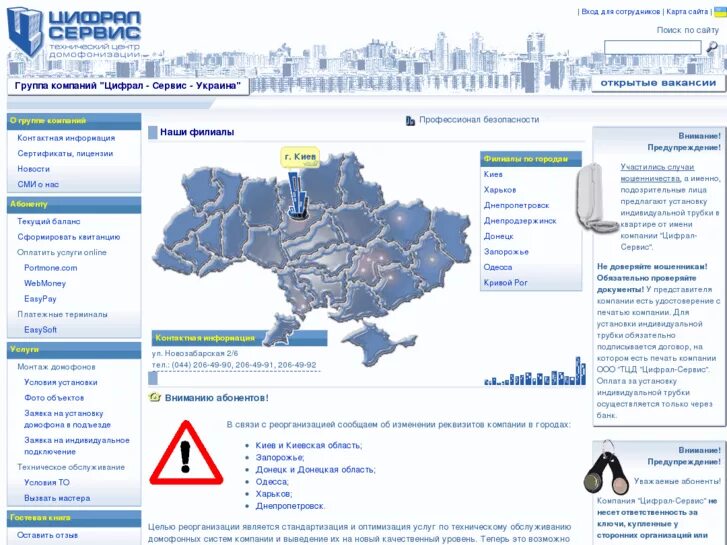Viewport: 727px width, 545px height.
Task: Open the открытые вакансии button
Action: tap(658, 83)
